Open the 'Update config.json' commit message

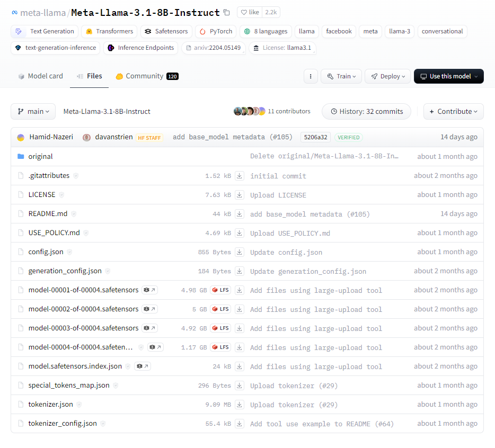pyautogui.click(x=286, y=253)
